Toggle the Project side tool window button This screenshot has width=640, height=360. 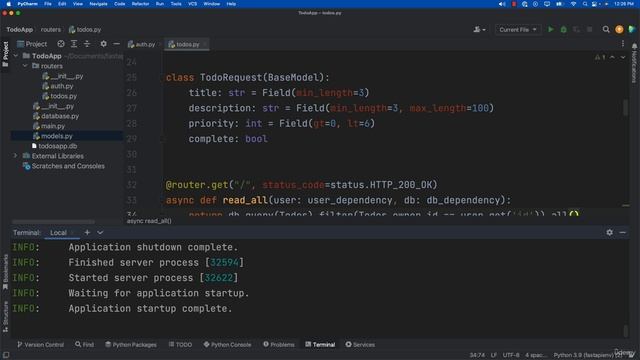coord(5,55)
